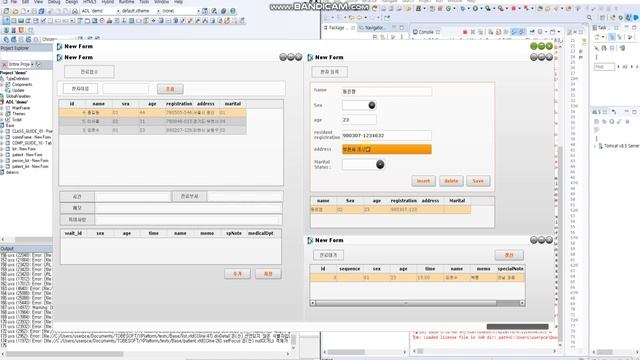Switch to the Navigator tab
640x360 pixels.
tap(374, 28)
